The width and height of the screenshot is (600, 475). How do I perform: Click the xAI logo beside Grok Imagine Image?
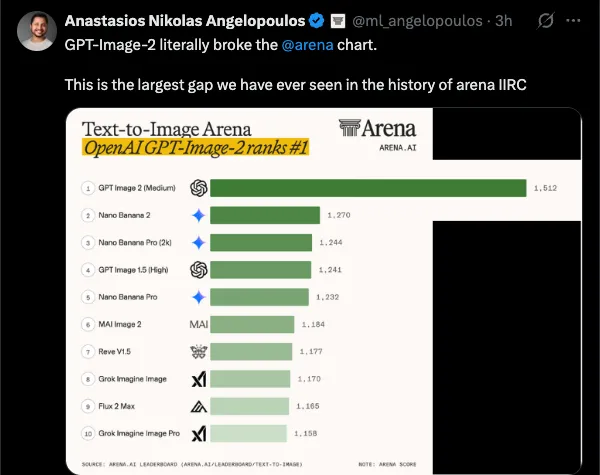point(198,379)
